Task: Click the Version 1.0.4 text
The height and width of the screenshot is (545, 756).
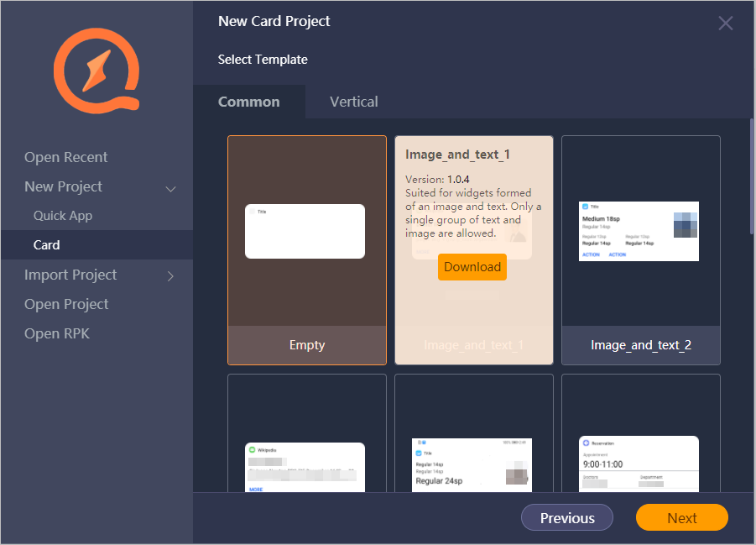Action: tap(437, 179)
